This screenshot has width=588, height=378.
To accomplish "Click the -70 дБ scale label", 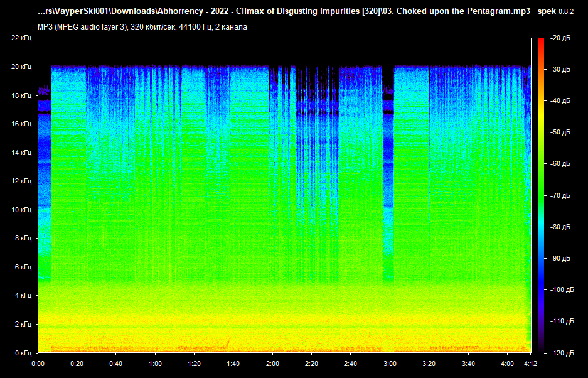I will point(560,195).
